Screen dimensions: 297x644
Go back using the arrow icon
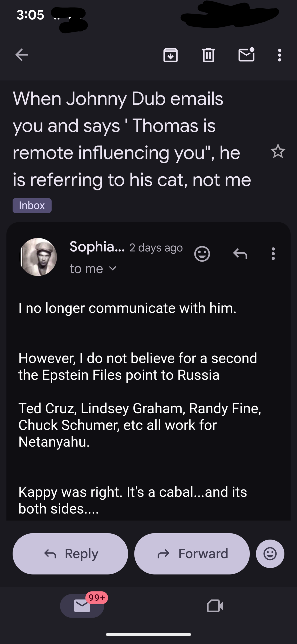pos(21,55)
